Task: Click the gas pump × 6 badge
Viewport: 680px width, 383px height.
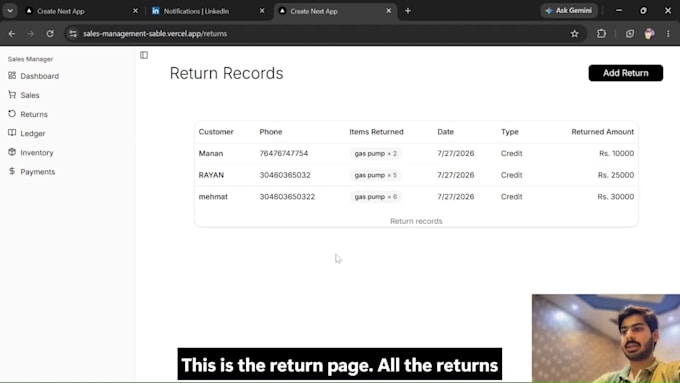Action: 376,197
